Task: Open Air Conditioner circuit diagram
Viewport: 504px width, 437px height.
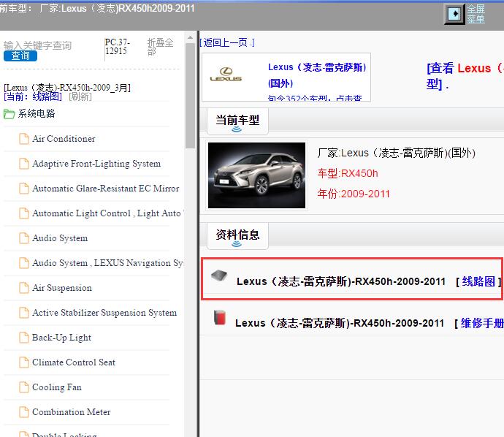Action: 64,139
